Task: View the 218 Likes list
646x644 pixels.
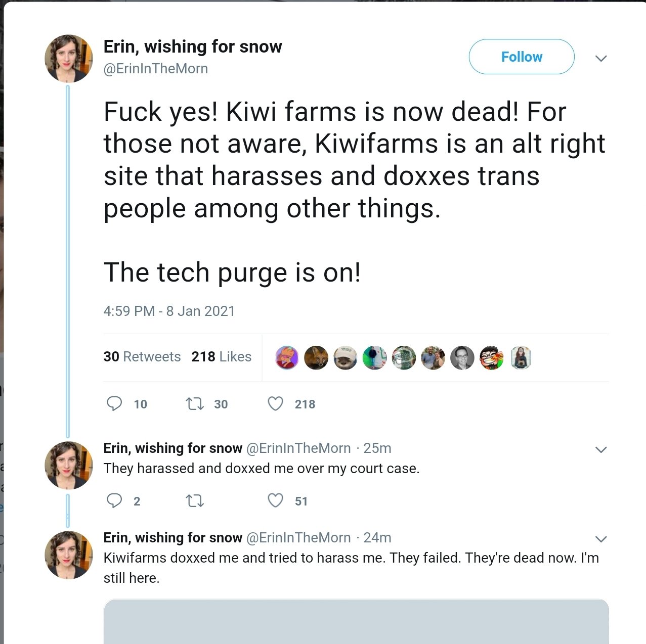Action: (221, 357)
